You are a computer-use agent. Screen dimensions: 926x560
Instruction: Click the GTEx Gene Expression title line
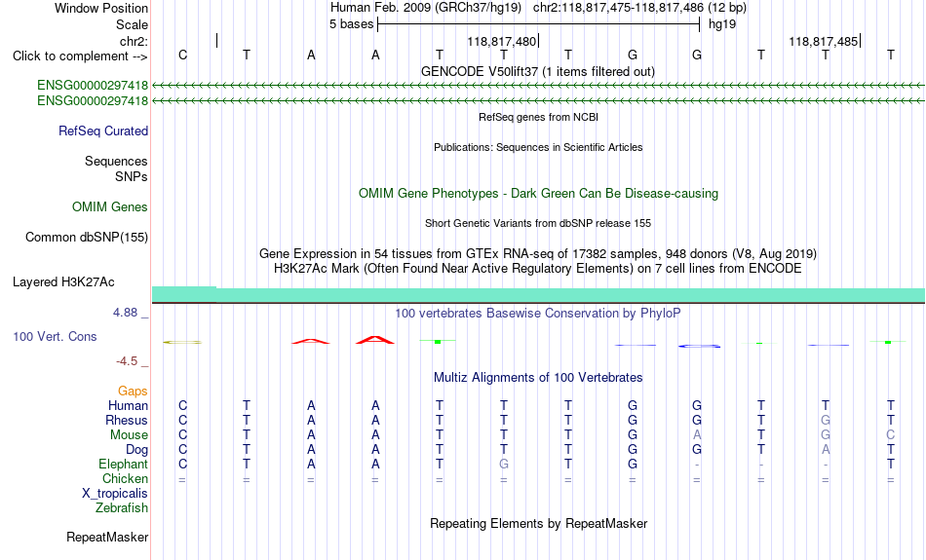538,254
